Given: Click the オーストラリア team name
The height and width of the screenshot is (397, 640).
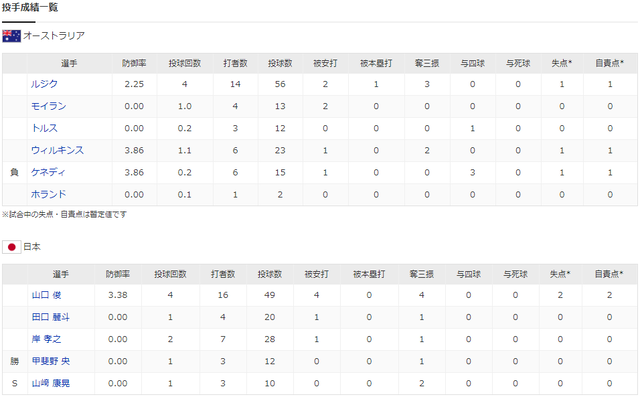Looking at the screenshot, I should coord(54,36).
